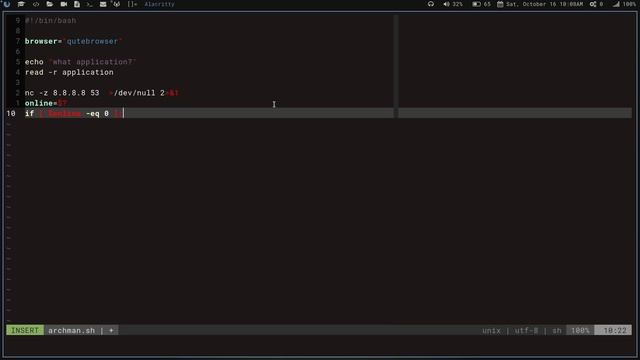This screenshot has height=360, width=640.
Task: Click the INSERT mode indicator
Action: pyautogui.click(x=25, y=330)
